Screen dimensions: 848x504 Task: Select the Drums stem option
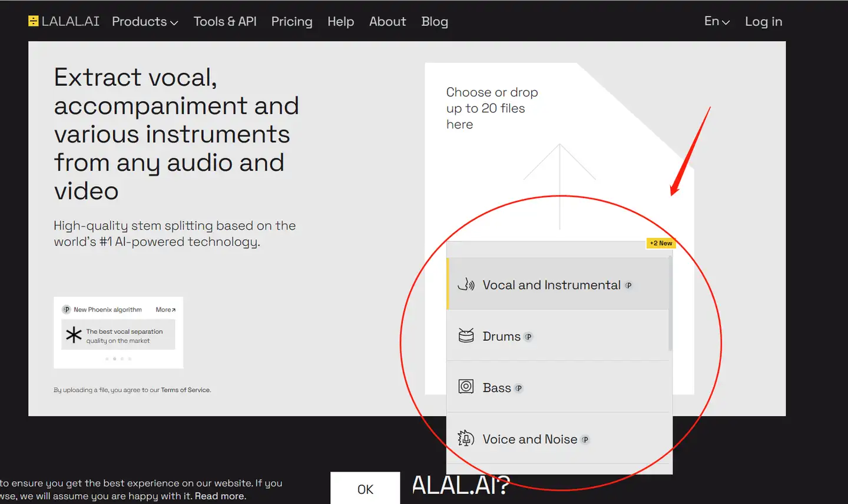tap(558, 336)
